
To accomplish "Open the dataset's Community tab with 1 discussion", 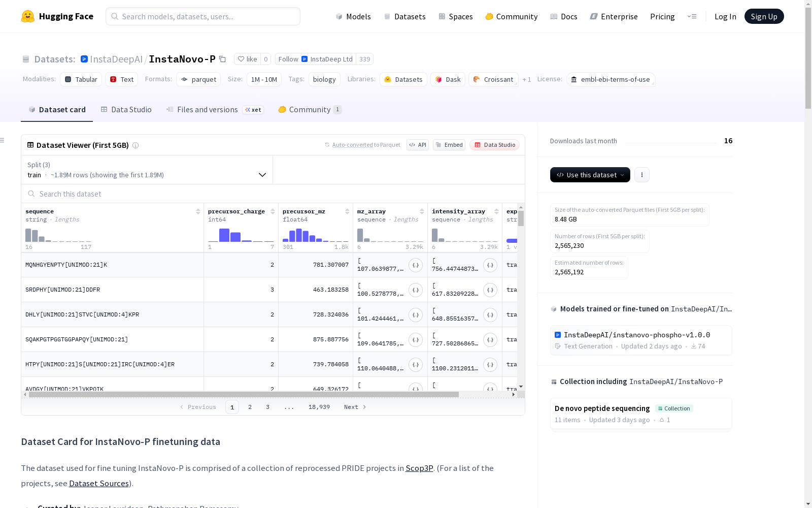I will click(x=310, y=110).
